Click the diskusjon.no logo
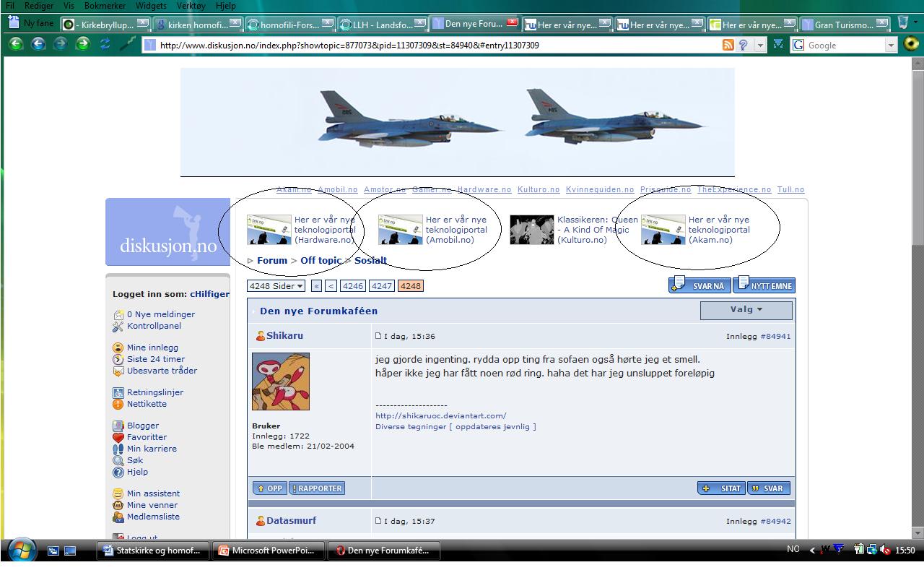The image size is (924, 578). [168, 232]
